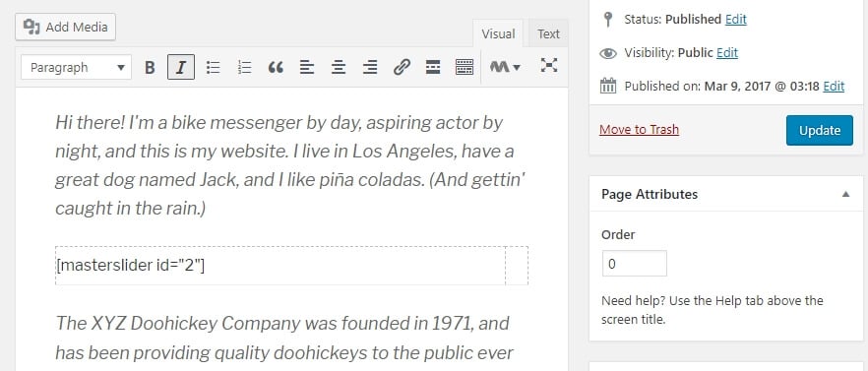
Task: Collapse the Page Attributes panel
Action: pos(845,195)
